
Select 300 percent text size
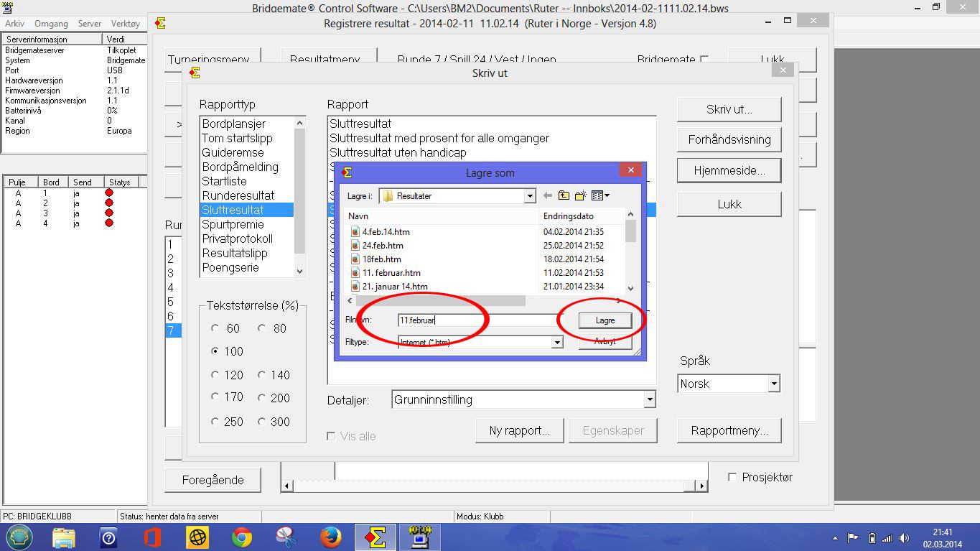tap(262, 422)
